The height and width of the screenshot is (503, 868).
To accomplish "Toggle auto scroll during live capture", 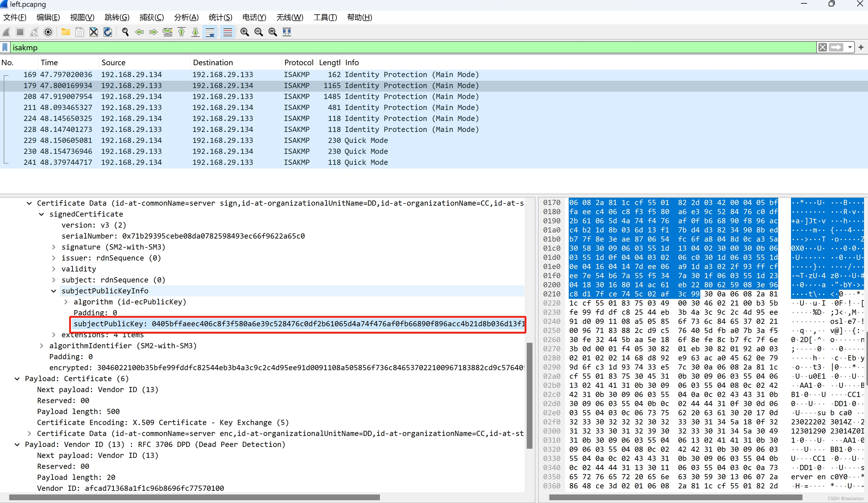I will (x=210, y=32).
